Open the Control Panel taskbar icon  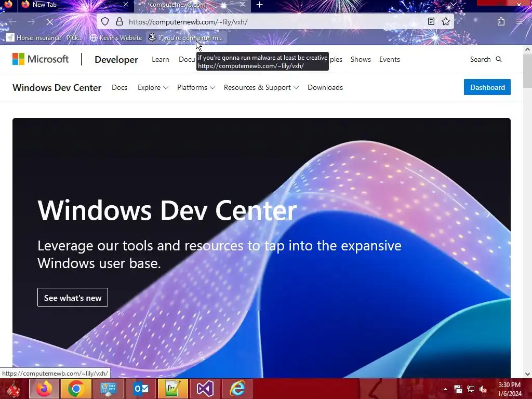(x=108, y=389)
